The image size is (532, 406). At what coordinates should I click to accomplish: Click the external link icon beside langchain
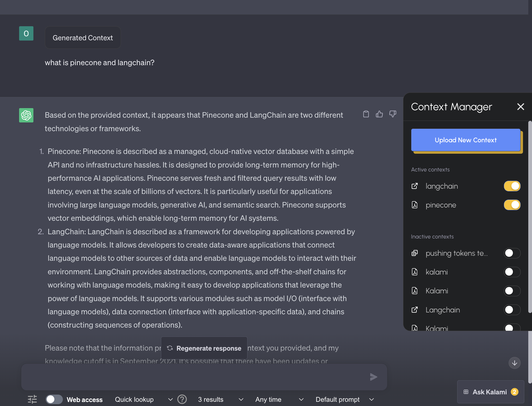tap(415, 186)
